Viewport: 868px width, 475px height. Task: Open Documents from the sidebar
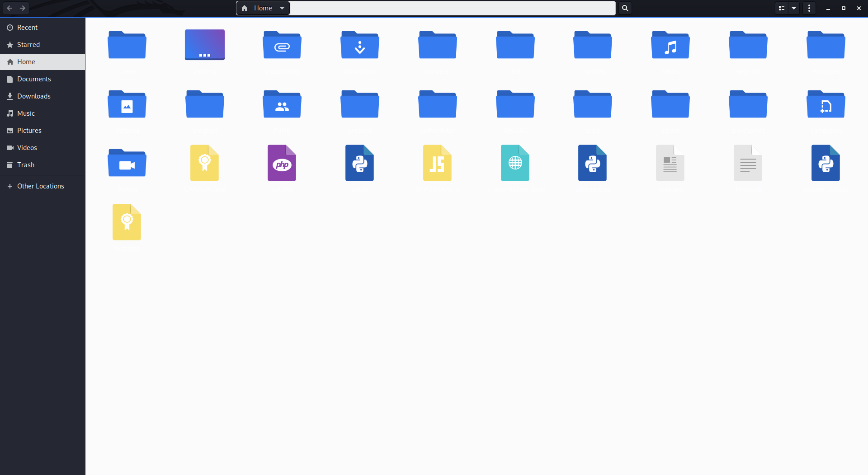34,79
